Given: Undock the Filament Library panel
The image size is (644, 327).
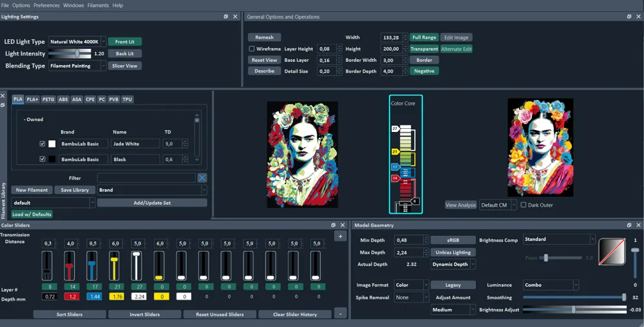Looking at the screenshot, I should pos(3,105).
